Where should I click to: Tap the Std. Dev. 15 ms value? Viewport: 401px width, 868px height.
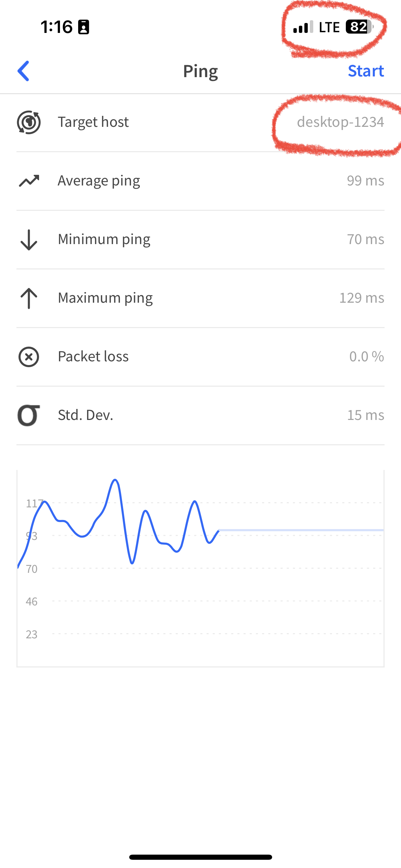(x=366, y=415)
